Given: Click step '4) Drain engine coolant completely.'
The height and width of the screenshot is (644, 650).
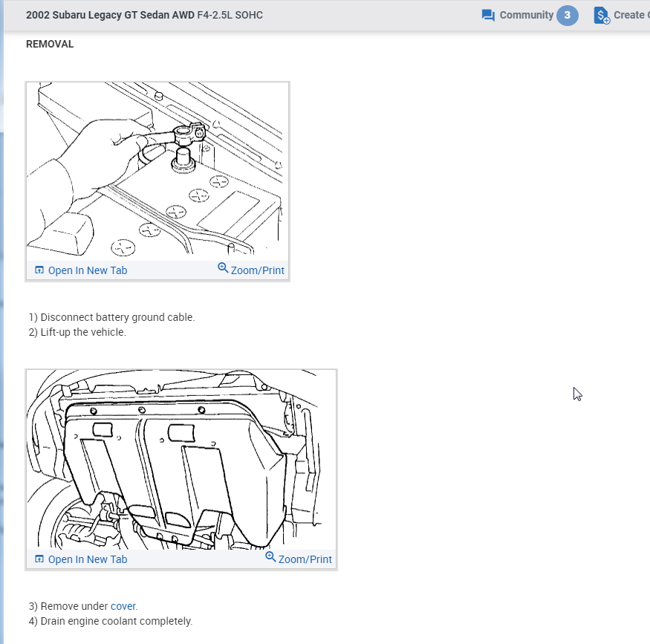Looking at the screenshot, I should pos(111,621).
